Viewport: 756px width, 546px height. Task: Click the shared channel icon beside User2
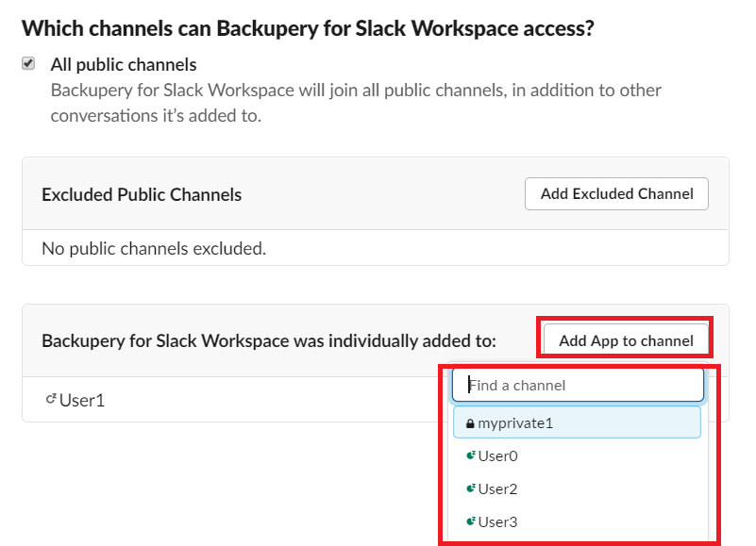click(x=472, y=488)
